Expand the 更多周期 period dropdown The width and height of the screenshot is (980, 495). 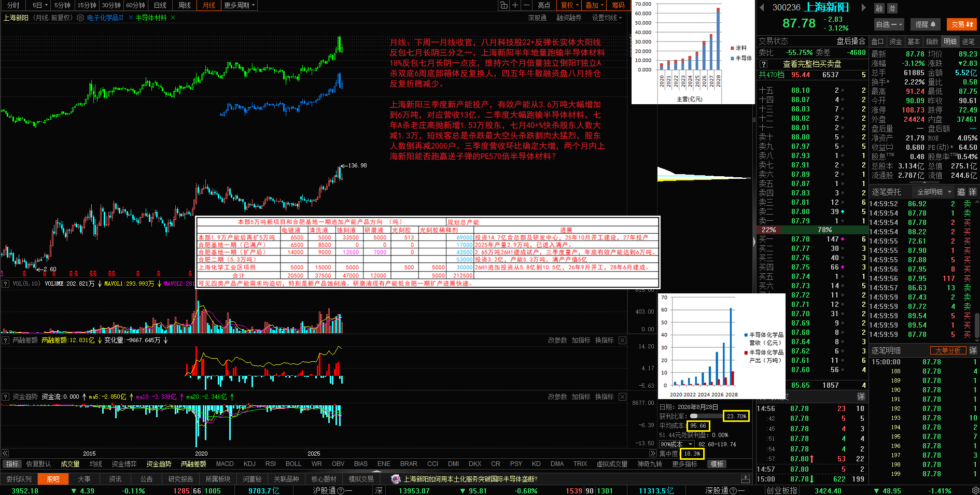(x=240, y=5)
